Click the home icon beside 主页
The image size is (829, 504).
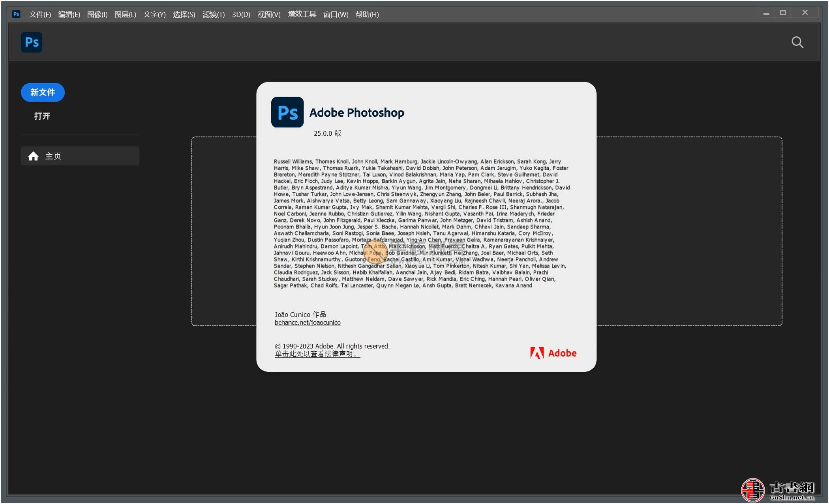33,156
